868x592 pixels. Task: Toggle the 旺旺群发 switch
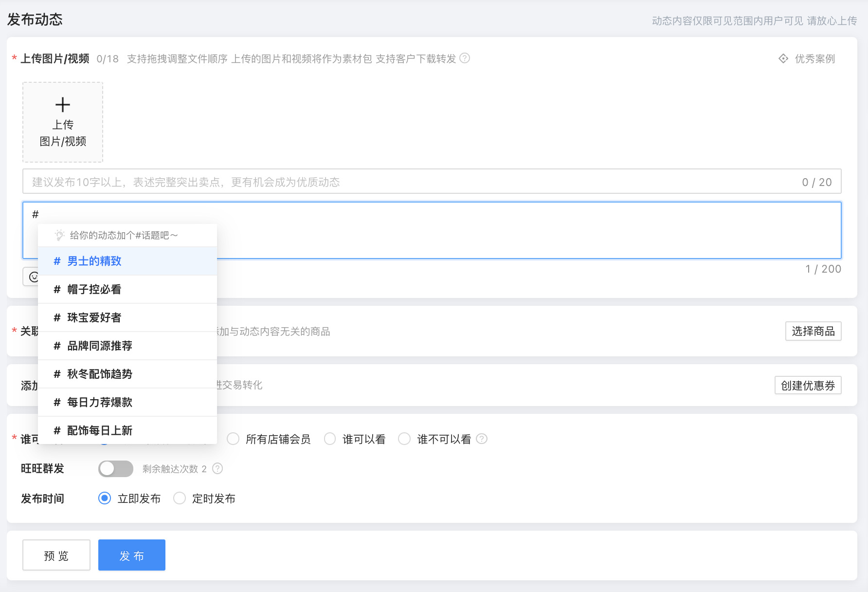pos(116,469)
